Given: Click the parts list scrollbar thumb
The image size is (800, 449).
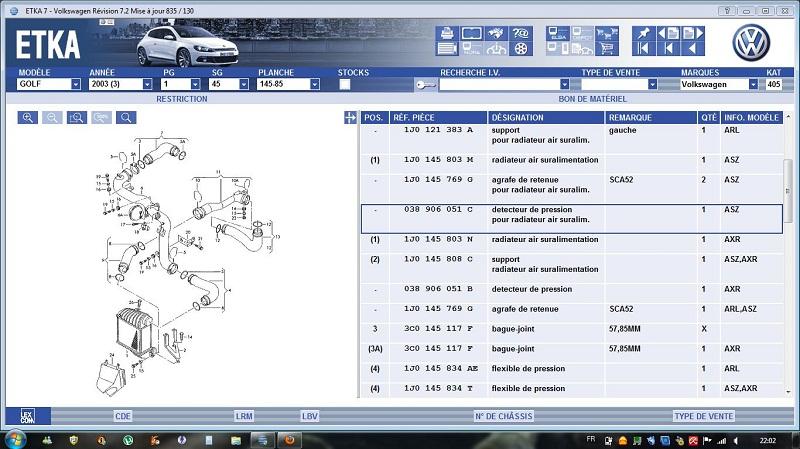Looking at the screenshot, I should (788, 190).
